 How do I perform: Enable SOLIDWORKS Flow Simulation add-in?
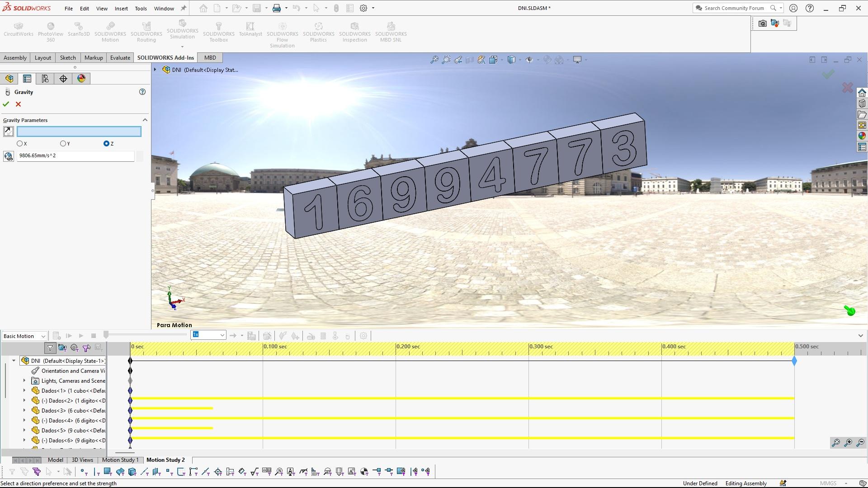point(283,35)
